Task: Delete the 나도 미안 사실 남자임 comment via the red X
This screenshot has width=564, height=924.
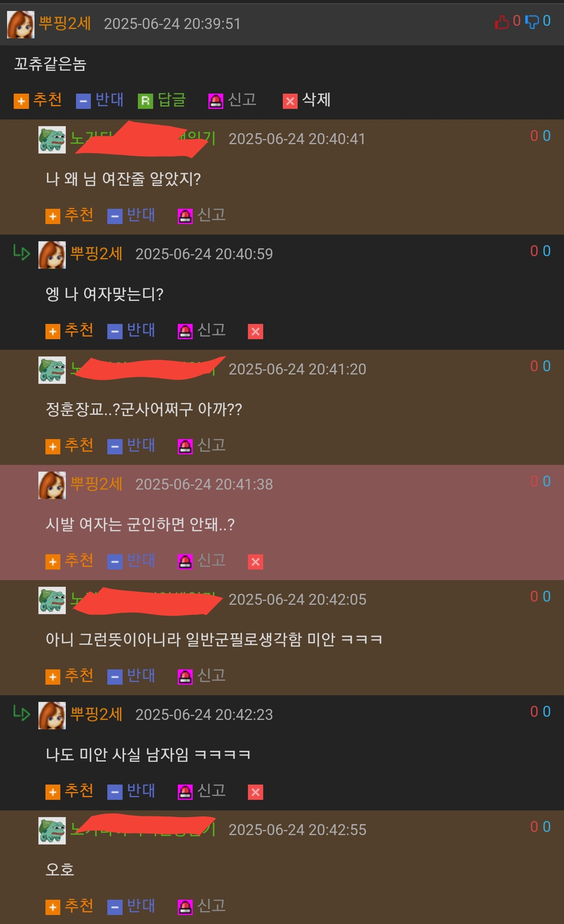Action: (x=255, y=792)
